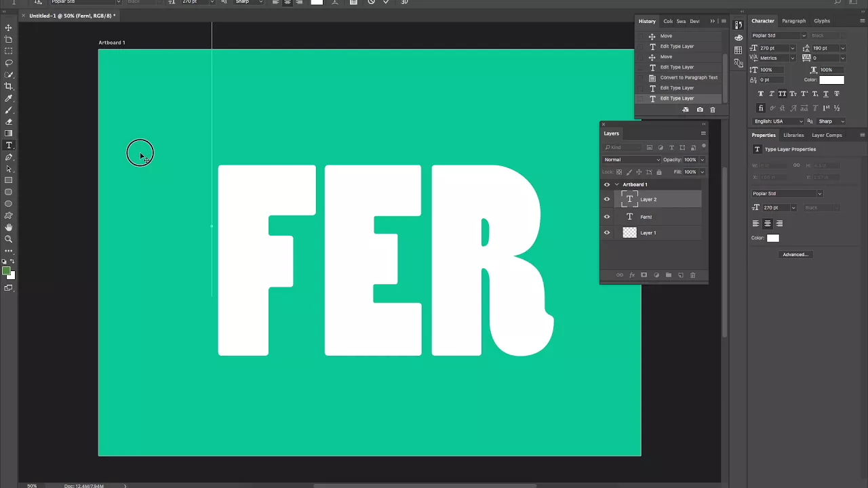Select the Hand tool
This screenshot has width=868, height=488.
coord(9,227)
